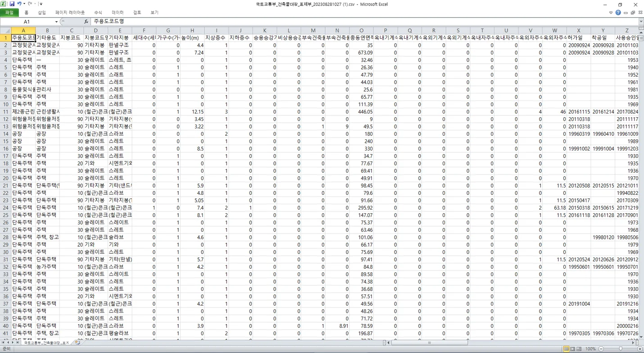Click the Insert Worksheet icon beside sheet tab

[77, 343]
